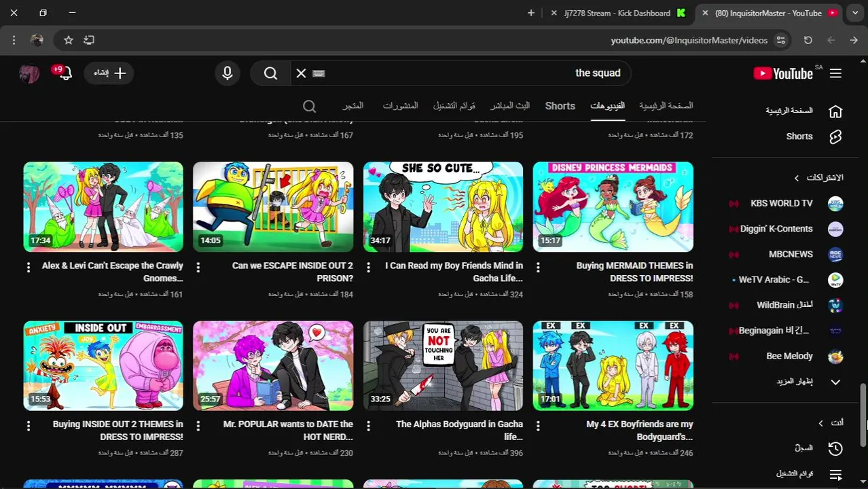The width and height of the screenshot is (868, 489).
Task: Open options for 'Buying MERMAID THEMES' video
Action: 538,268
